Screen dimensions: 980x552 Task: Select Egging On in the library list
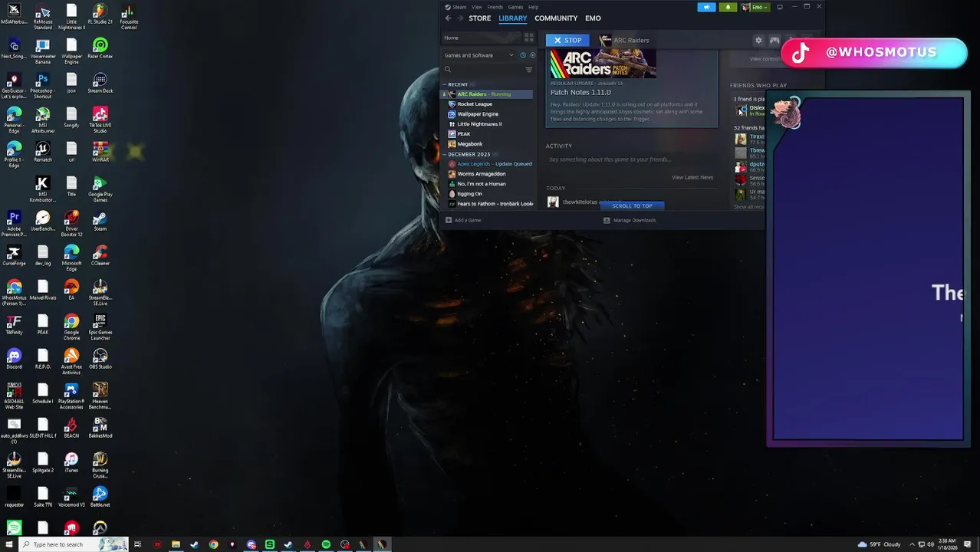(x=487, y=194)
